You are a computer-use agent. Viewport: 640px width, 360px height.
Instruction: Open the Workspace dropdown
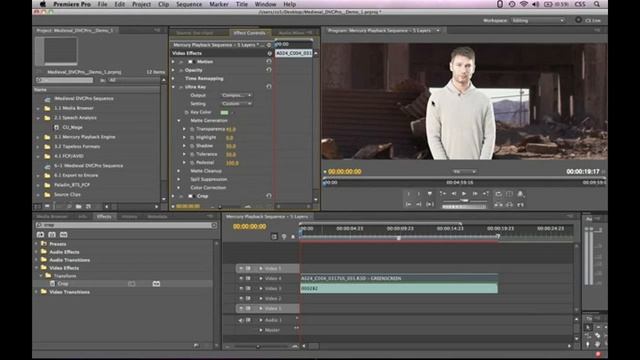(x=538, y=20)
